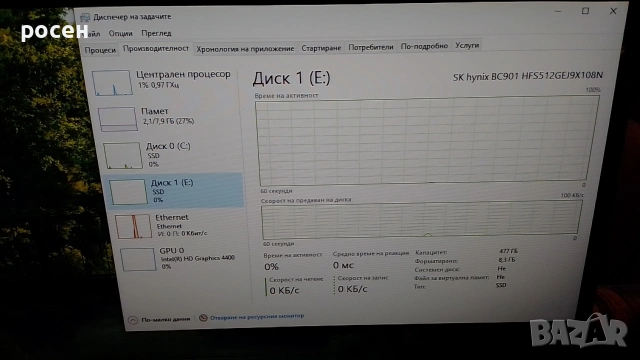640x360 pixels.
Task: Click the GPU 0 mini graph thumbnail
Action: 138,259
